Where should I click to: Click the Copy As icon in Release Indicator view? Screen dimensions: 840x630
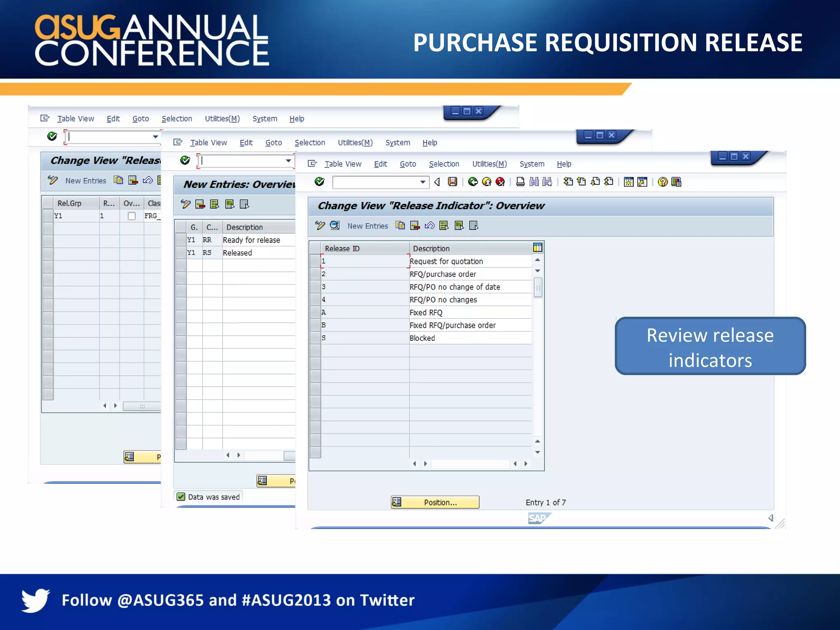[x=400, y=226]
